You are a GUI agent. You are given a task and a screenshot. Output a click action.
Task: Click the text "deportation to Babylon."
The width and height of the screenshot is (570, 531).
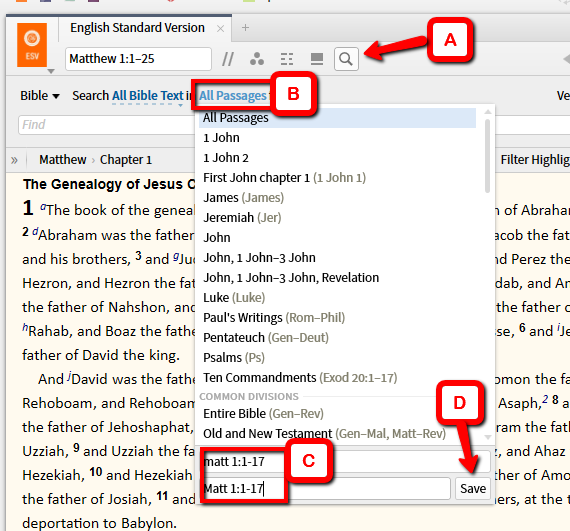(99, 523)
